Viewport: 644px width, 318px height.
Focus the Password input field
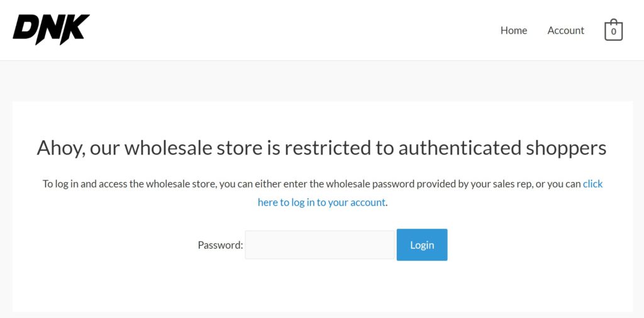[x=319, y=244]
